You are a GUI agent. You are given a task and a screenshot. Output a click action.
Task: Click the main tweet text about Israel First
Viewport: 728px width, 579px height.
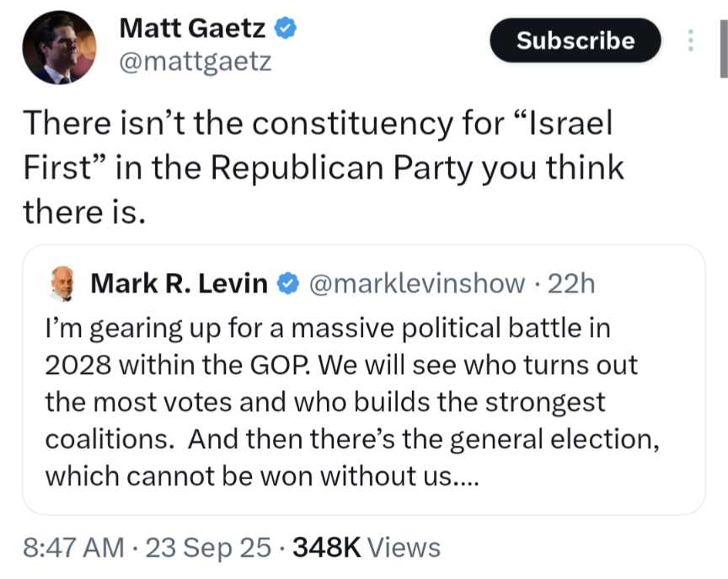324,167
